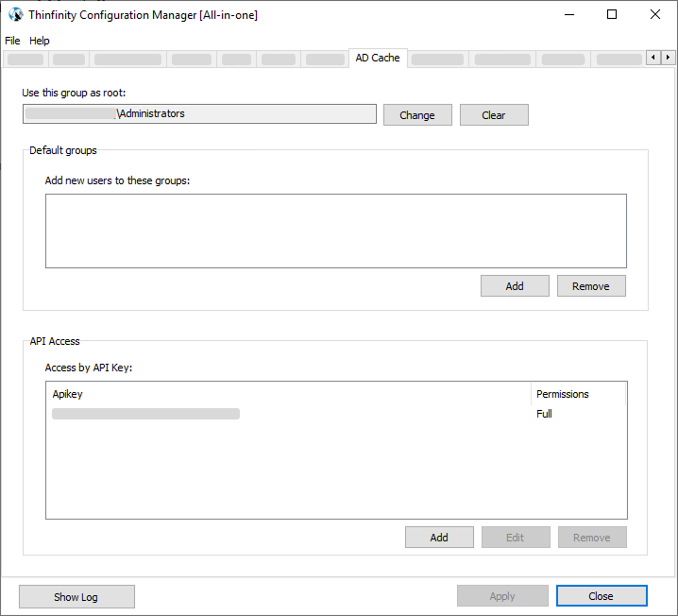Open the Help menu
The image size is (678, 616).
coord(40,41)
